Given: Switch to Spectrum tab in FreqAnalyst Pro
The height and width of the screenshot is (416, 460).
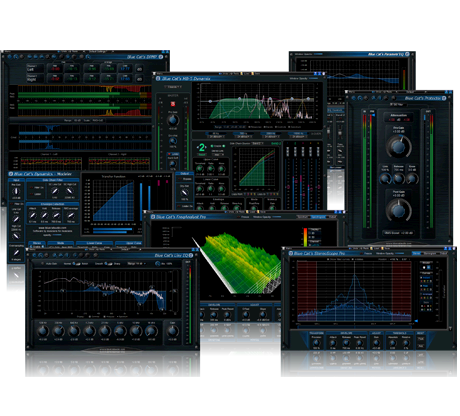Looking at the screenshot, I should (303, 217).
